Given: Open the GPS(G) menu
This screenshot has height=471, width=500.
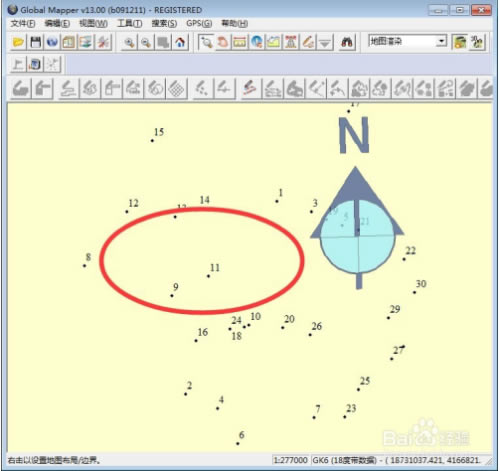Looking at the screenshot, I should (x=199, y=23).
